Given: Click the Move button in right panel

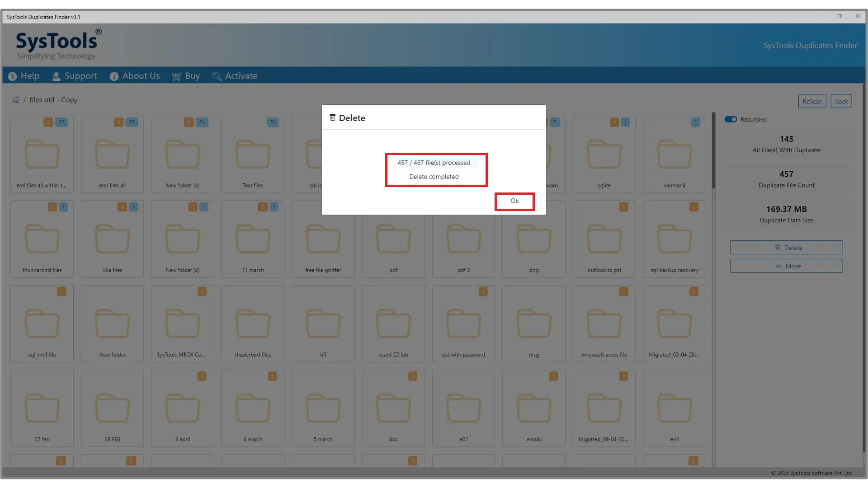Looking at the screenshot, I should (786, 266).
